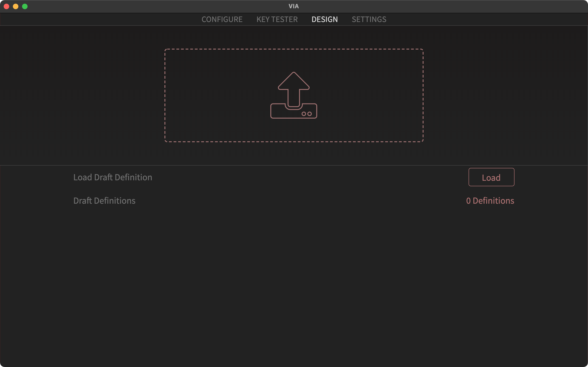Close the VIA window with red button
Image resolution: width=588 pixels, height=367 pixels.
click(x=7, y=6)
